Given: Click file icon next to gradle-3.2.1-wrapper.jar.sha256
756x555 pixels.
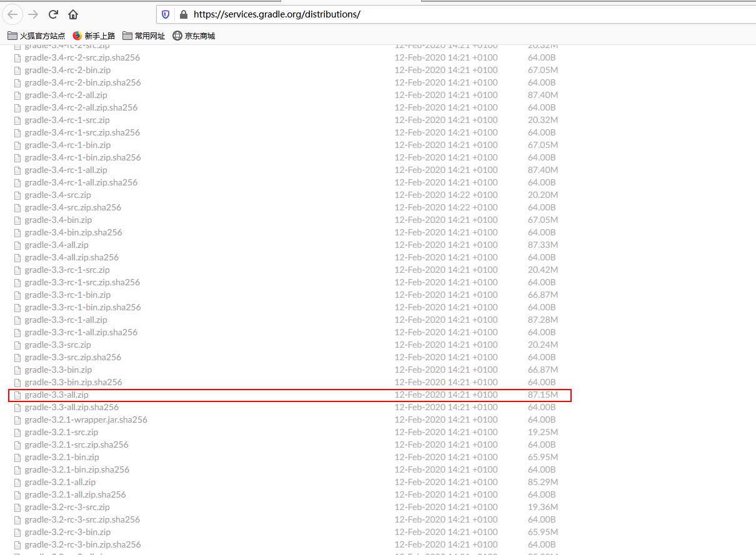Looking at the screenshot, I should 17,420.
